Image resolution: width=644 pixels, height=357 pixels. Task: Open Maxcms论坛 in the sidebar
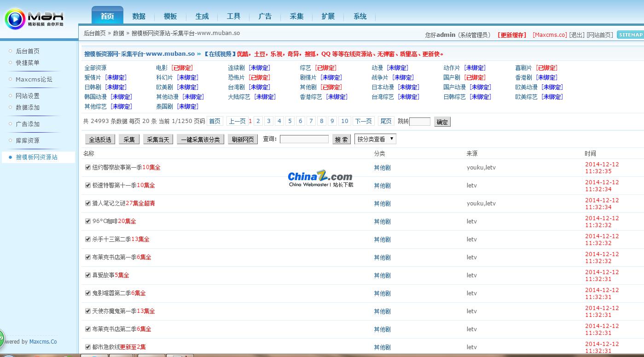(x=34, y=79)
